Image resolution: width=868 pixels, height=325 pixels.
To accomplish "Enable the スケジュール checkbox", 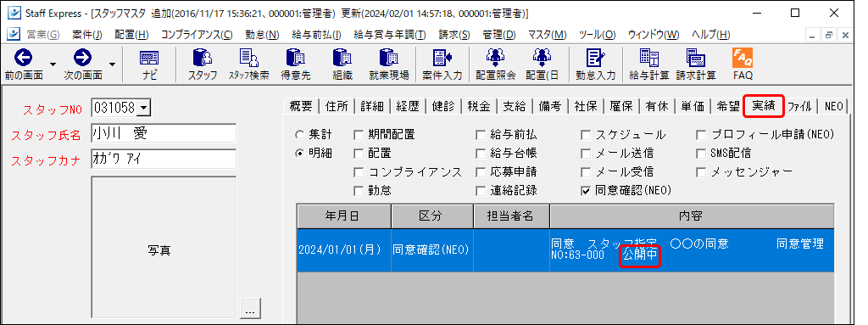I will (x=586, y=135).
